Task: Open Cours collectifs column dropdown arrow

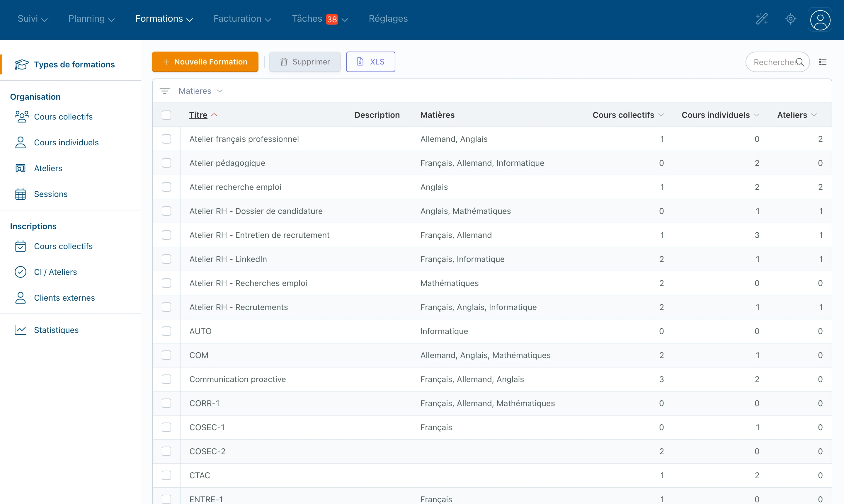Action: (661, 115)
